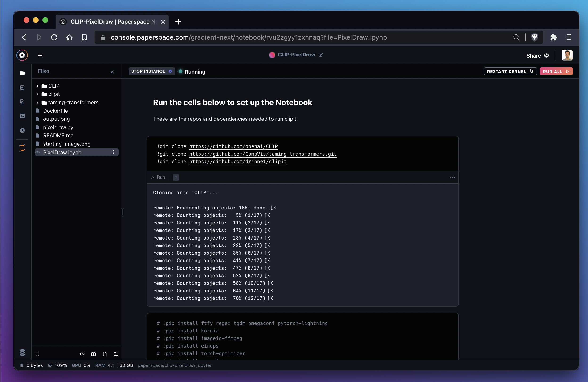Viewport: 588px width, 382px height.
Task: Close the CLIP-PixelDraw browser tab
Action: [x=163, y=22]
